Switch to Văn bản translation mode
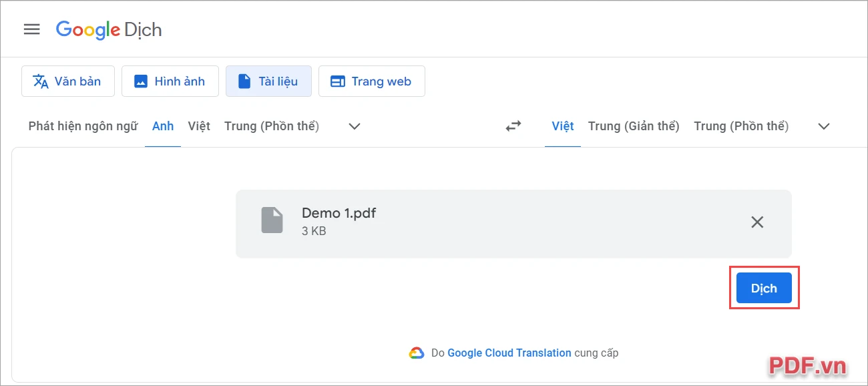868x386 pixels. (68, 81)
